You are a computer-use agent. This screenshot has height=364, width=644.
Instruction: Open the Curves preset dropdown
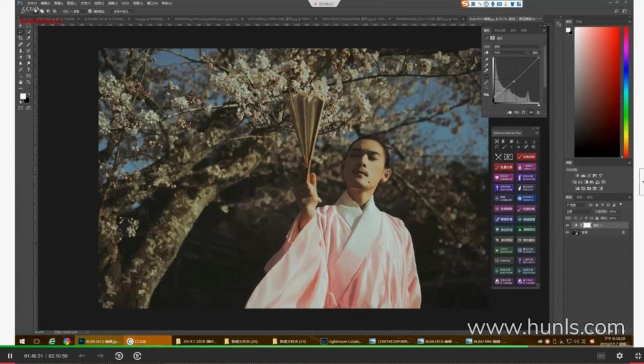point(517,46)
